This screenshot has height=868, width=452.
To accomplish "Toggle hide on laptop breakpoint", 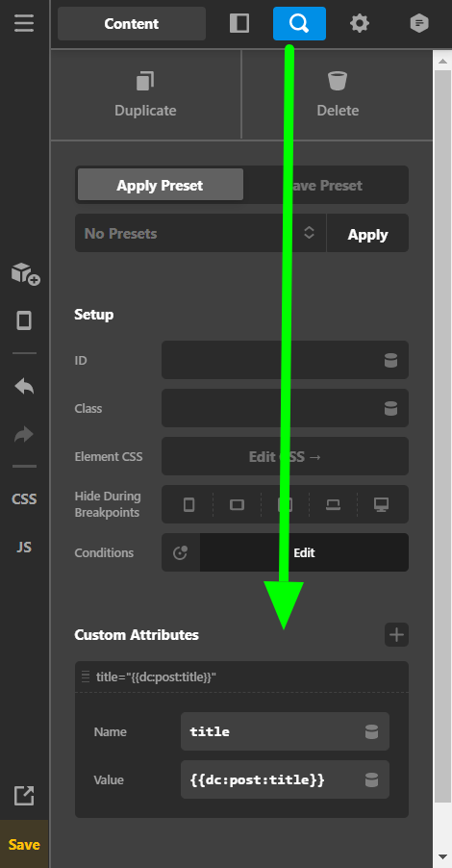I will tap(333, 504).
